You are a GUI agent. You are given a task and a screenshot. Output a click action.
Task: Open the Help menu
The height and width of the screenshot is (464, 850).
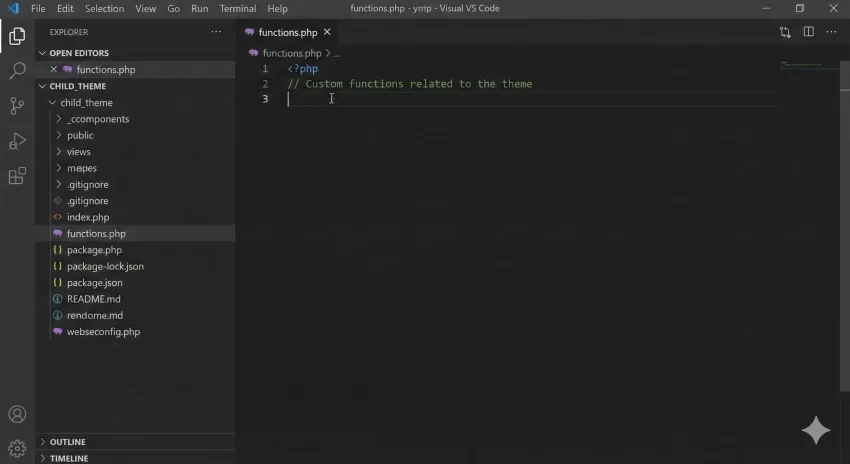click(x=278, y=9)
